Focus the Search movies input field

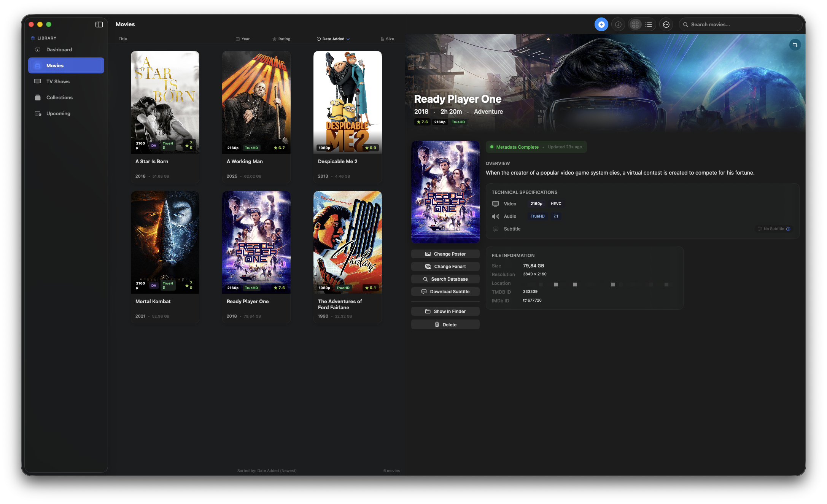[740, 24]
